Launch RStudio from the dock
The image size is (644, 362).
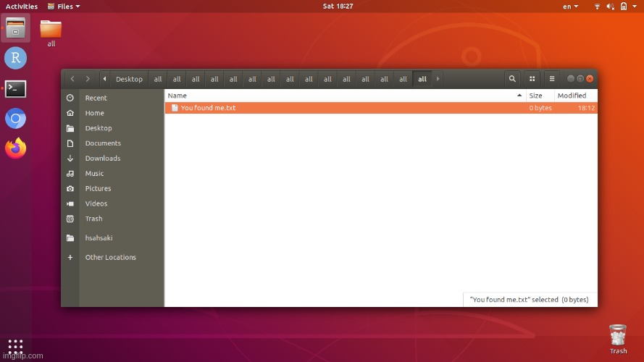tap(16, 58)
